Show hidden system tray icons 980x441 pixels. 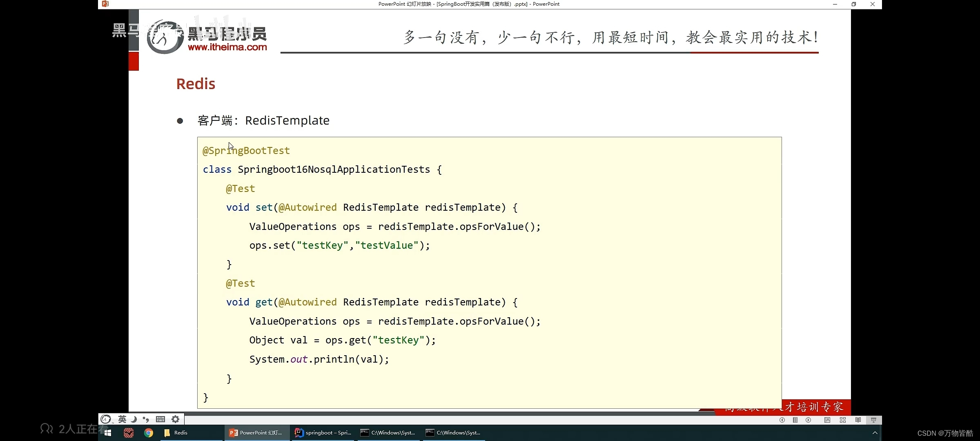[875, 433]
